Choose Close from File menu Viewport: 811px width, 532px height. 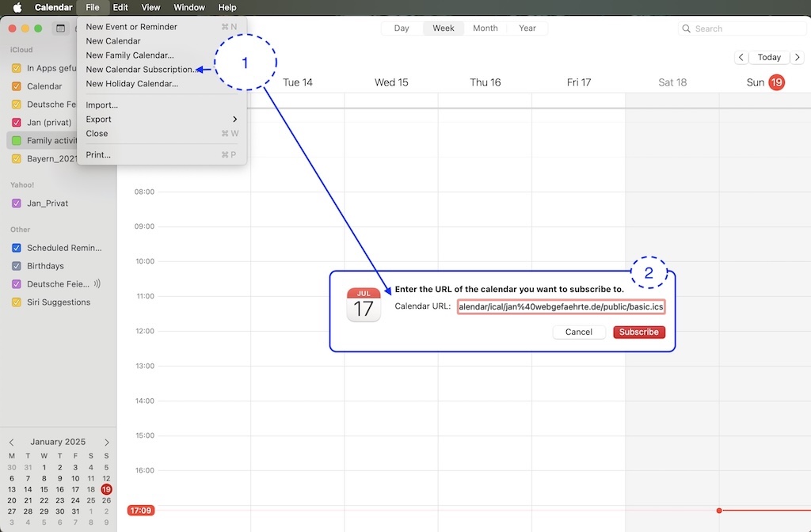click(162, 133)
